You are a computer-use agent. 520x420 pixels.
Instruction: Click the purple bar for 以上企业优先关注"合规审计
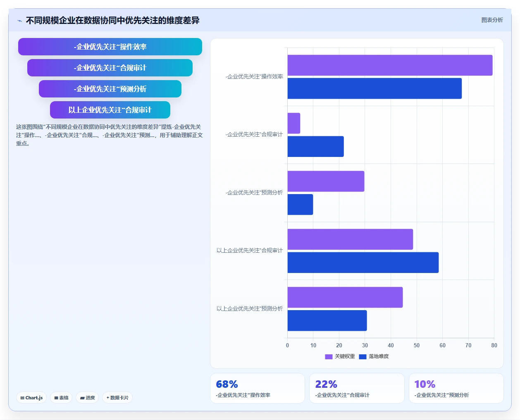(x=350, y=239)
